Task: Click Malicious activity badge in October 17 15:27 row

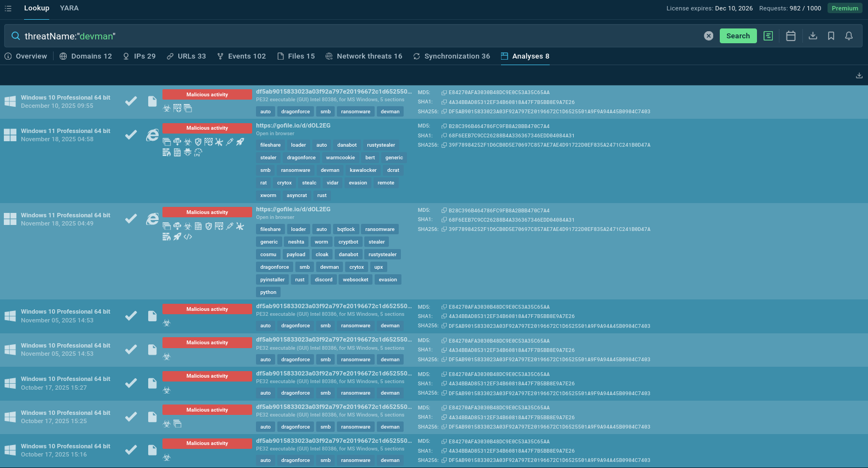Action: [207, 376]
